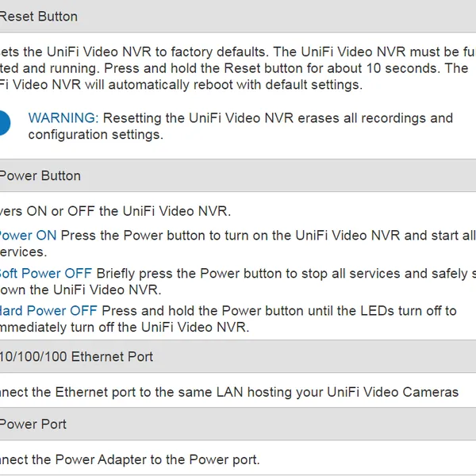The height and width of the screenshot is (476, 476).
Task: Click the blue Power ON label
Action: 27,235
